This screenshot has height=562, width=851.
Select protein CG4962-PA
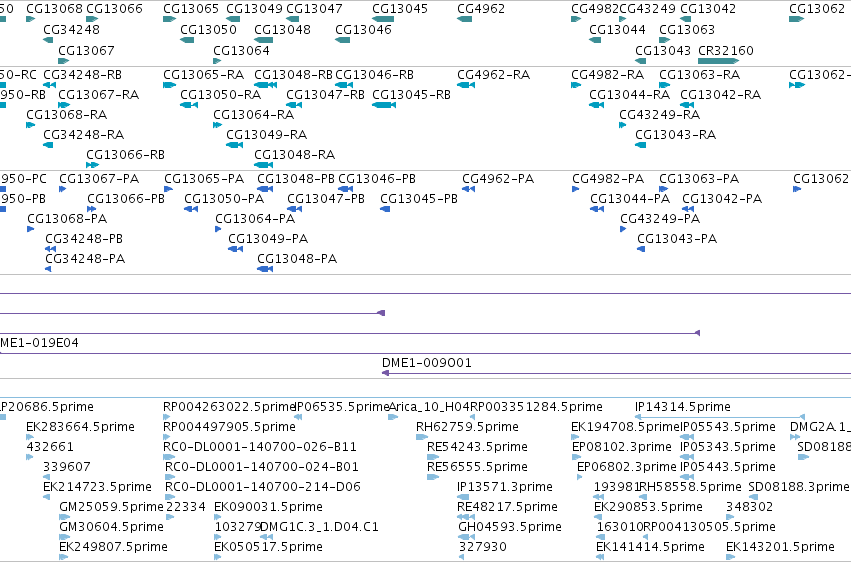pyautogui.click(x=498, y=179)
